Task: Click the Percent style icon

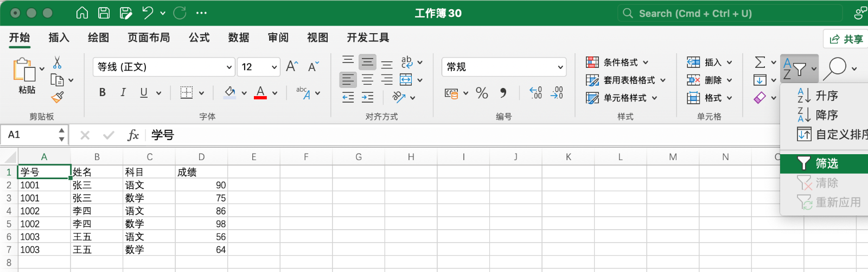Action: 482,93
